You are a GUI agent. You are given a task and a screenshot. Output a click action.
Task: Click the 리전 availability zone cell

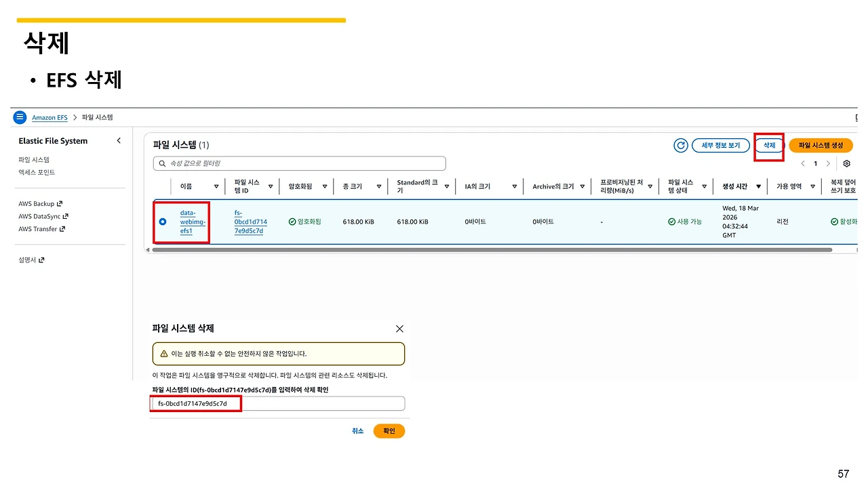[783, 222]
